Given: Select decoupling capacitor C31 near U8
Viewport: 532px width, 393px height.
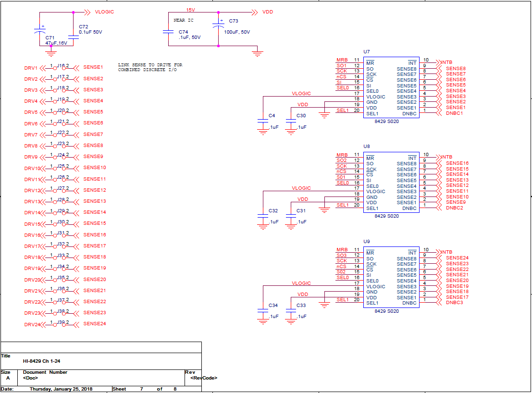Looking at the screenshot, I should point(291,215).
